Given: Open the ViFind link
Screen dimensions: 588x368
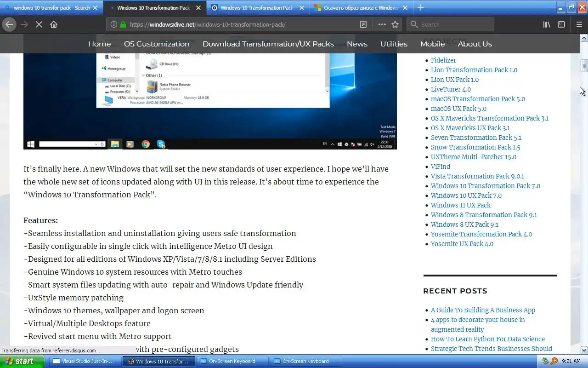Looking at the screenshot, I should click(x=441, y=167).
